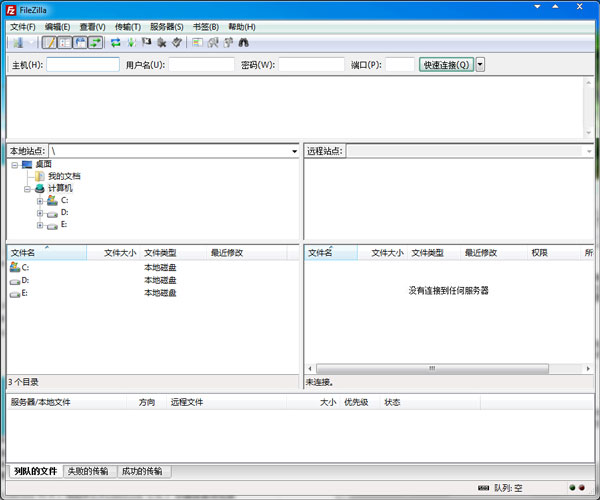The image size is (600, 500).
Task: Click message log scroll down arrow
Action: click(x=589, y=133)
